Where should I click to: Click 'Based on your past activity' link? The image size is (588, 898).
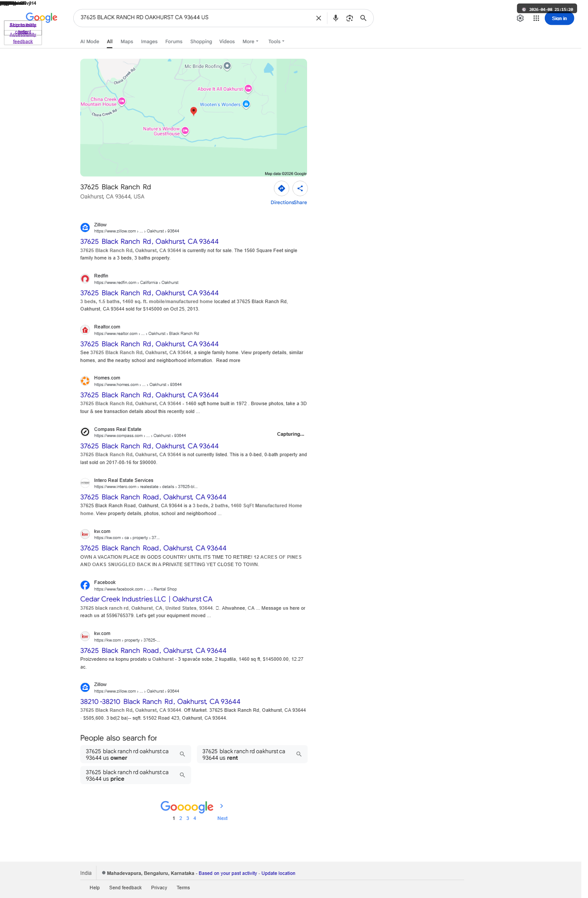click(228, 873)
